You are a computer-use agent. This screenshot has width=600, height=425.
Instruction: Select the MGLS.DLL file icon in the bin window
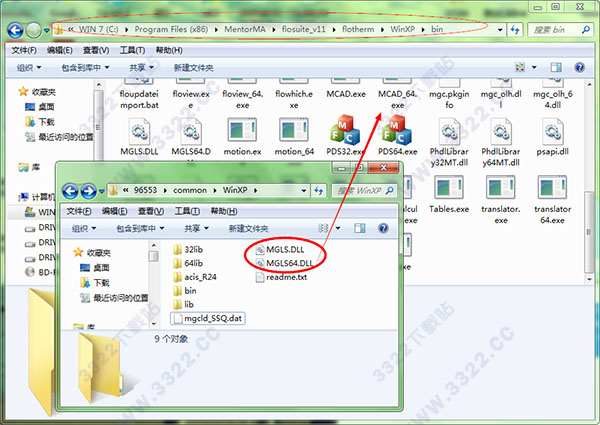pyautogui.click(x=139, y=132)
